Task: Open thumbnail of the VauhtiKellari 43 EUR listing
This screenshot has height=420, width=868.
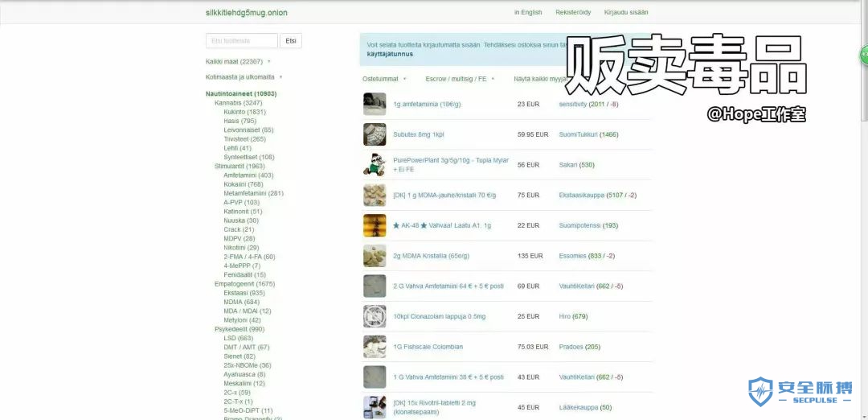Action: [x=375, y=377]
